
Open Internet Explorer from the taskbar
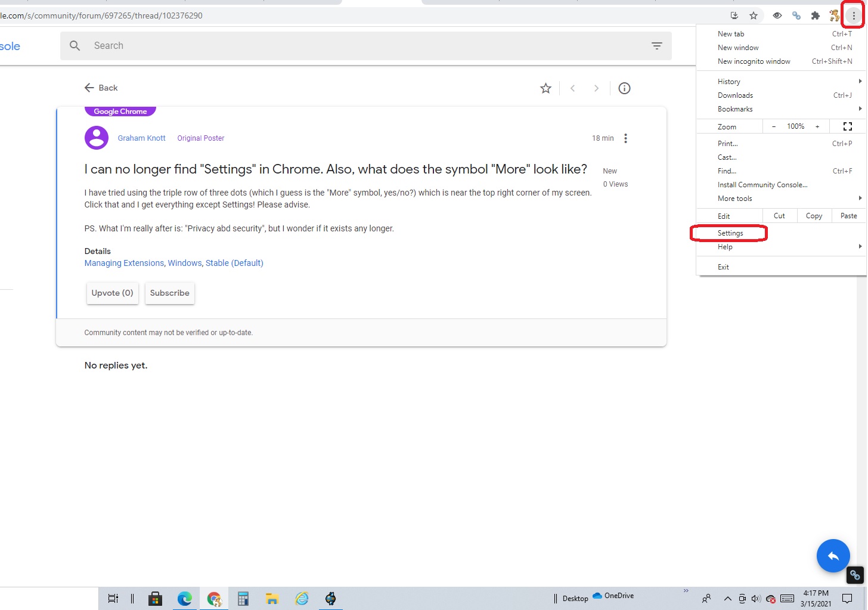pyautogui.click(x=302, y=599)
